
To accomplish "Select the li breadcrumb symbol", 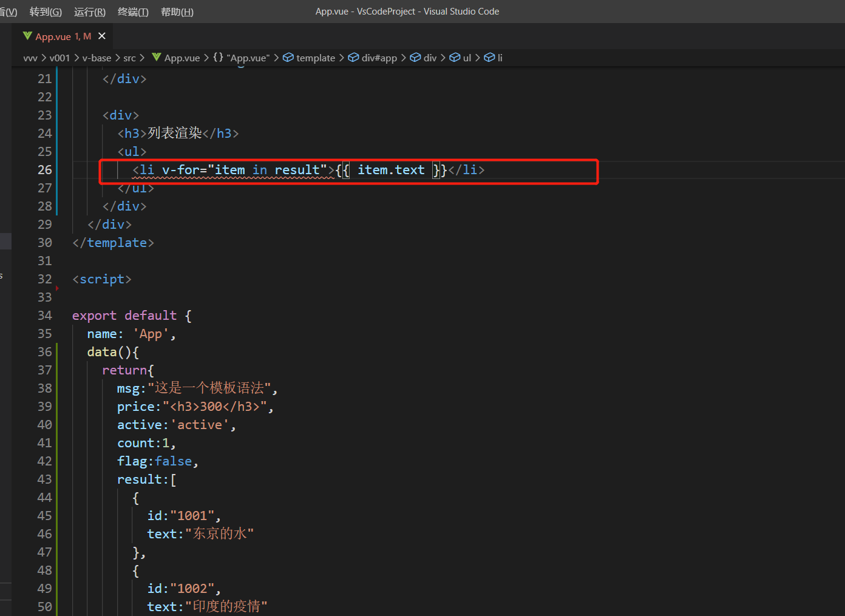I will pyautogui.click(x=500, y=58).
